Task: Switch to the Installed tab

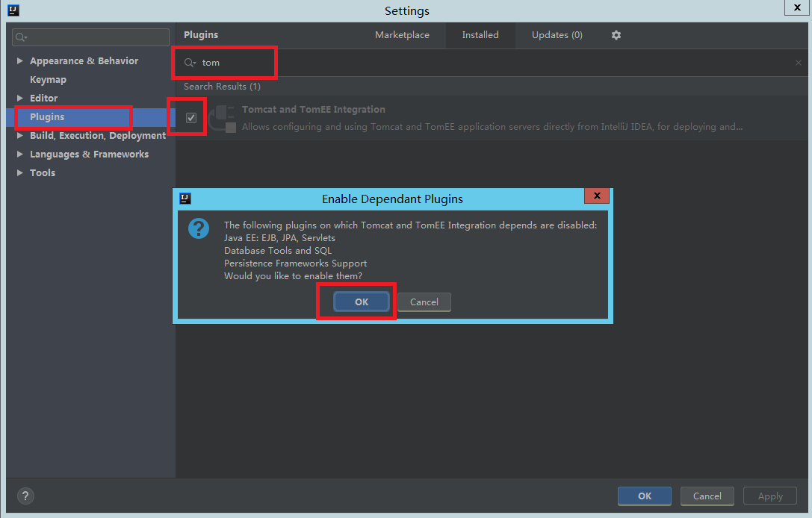Action: [480, 34]
